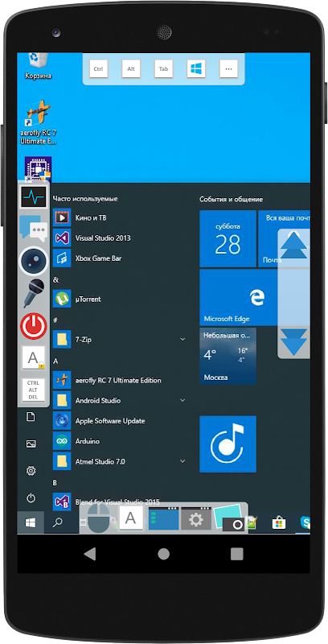Tap the Windows key overlay button

196,69
